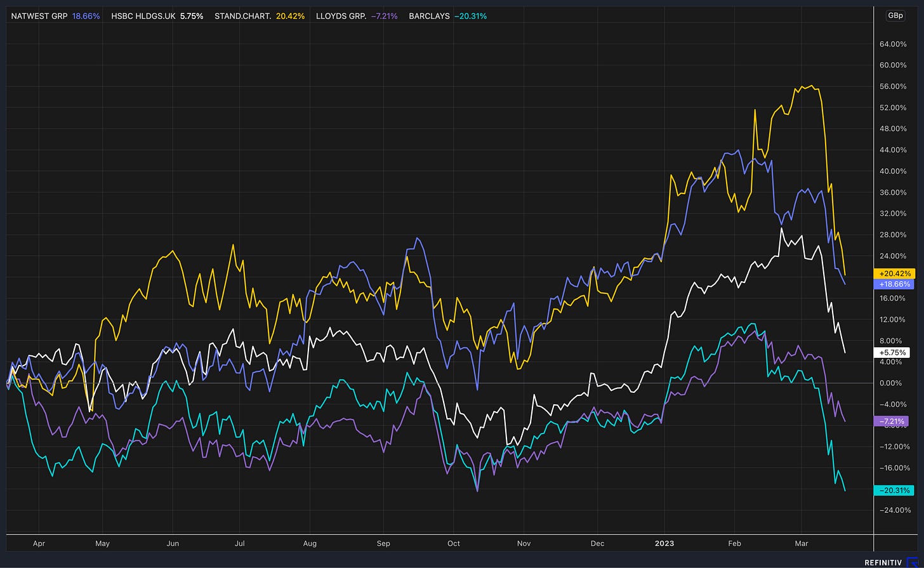Click the Refinitiv logo icon
Image resolution: width=924 pixels, height=568 pixels.
912,562
